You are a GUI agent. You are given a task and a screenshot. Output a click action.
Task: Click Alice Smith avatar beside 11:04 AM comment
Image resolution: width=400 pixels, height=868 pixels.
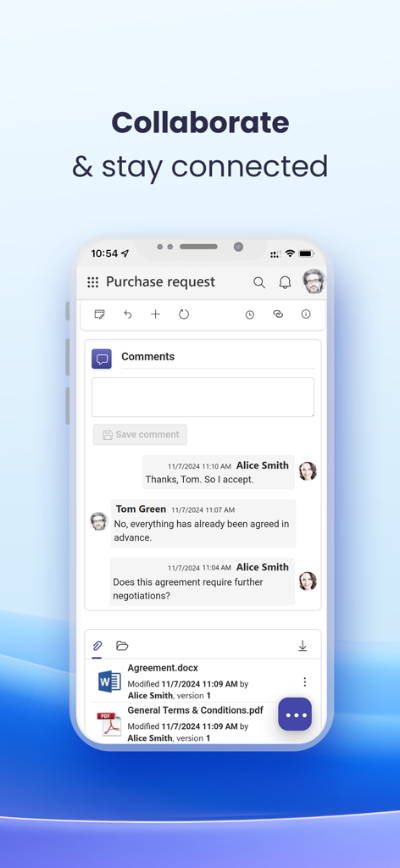tap(308, 581)
